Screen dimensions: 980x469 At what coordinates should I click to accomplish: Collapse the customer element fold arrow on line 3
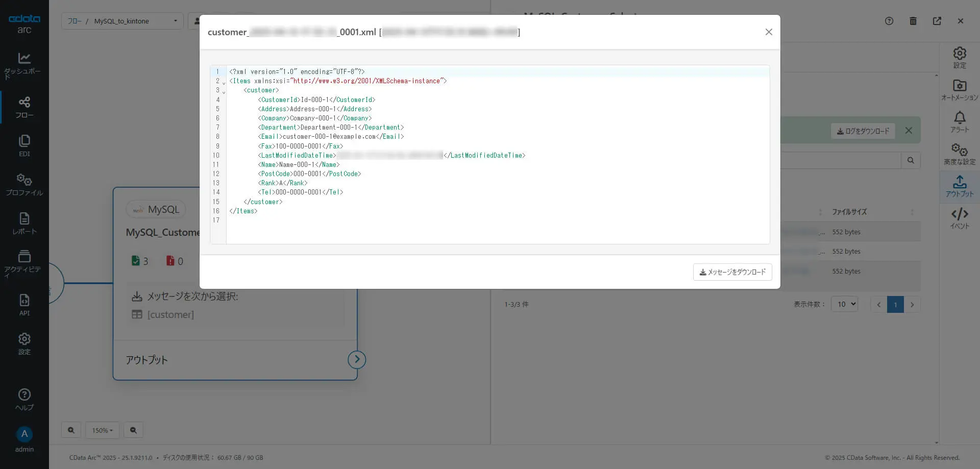(224, 92)
